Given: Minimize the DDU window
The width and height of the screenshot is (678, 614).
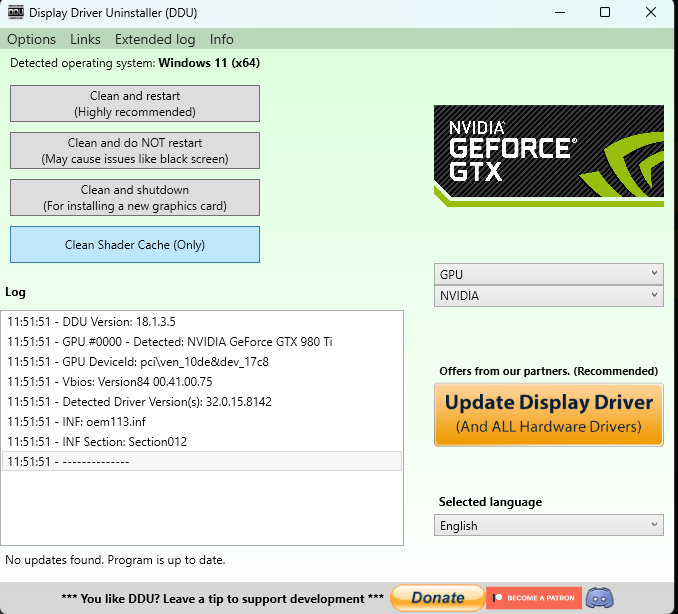Looking at the screenshot, I should click(560, 12).
